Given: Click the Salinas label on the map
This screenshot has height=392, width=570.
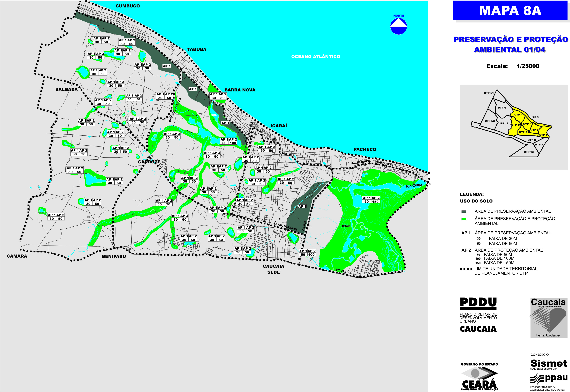Looking at the screenshot, I should coord(346,226).
